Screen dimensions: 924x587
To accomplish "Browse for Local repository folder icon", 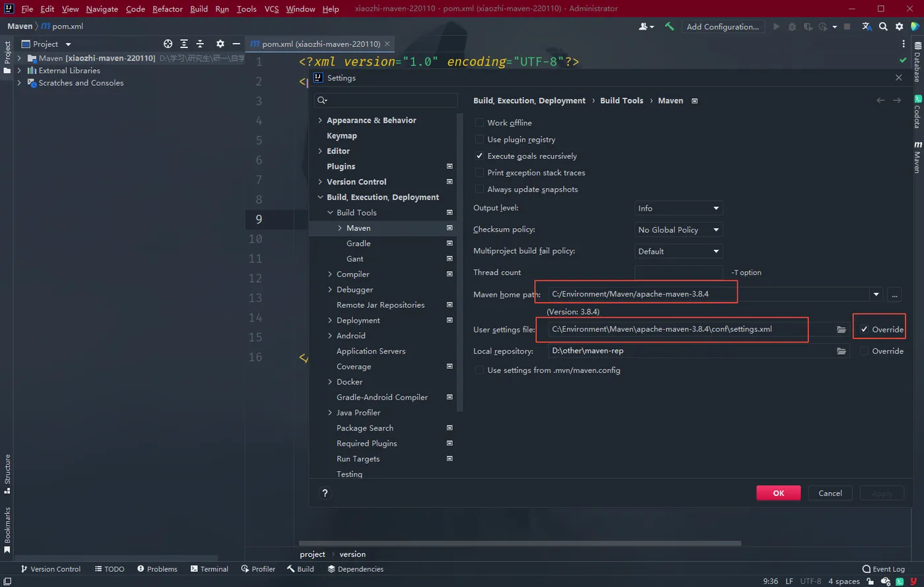I will click(841, 351).
